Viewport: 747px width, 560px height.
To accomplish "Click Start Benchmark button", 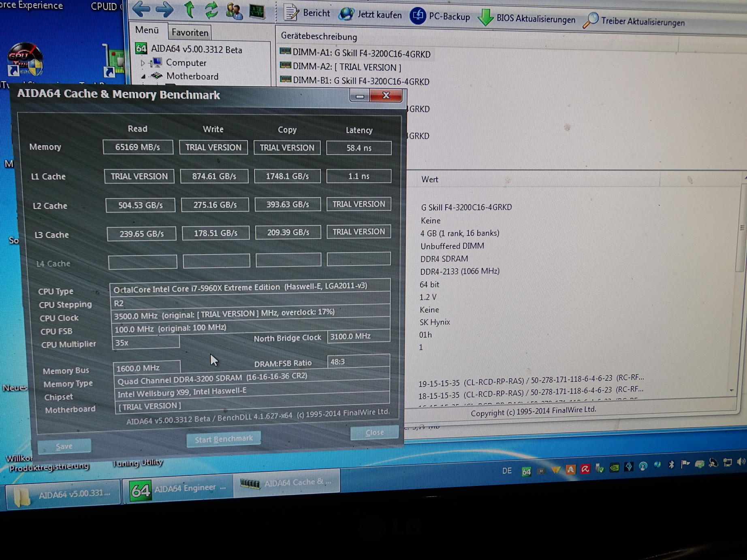I will pos(224,439).
